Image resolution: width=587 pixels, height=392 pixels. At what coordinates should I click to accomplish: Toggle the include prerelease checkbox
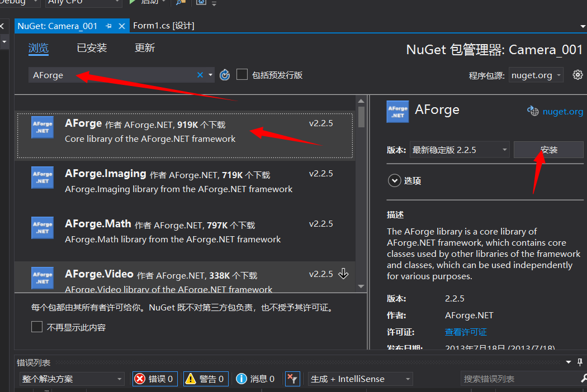pyautogui.click(x=242, y=74)
